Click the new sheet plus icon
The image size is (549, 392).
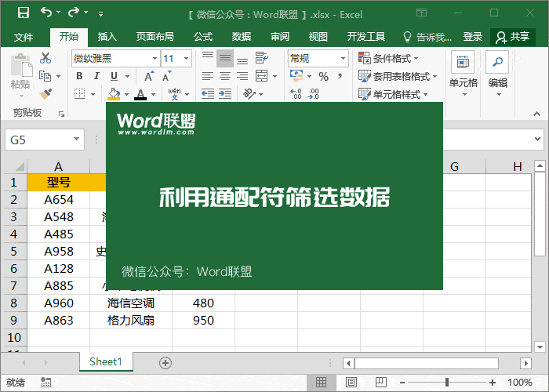[165, 363]
